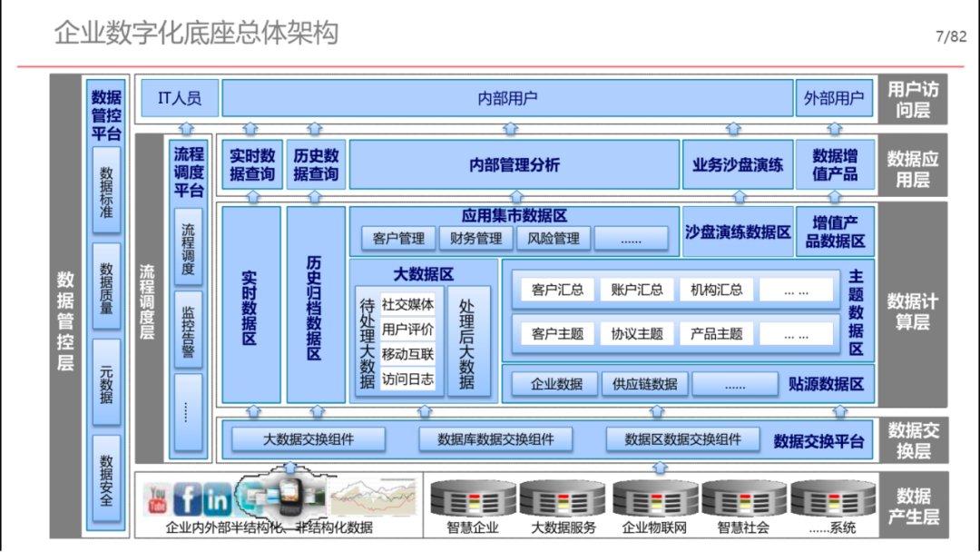
Task: Select the 智慧社会 database icon
Action: coord(744,498)
